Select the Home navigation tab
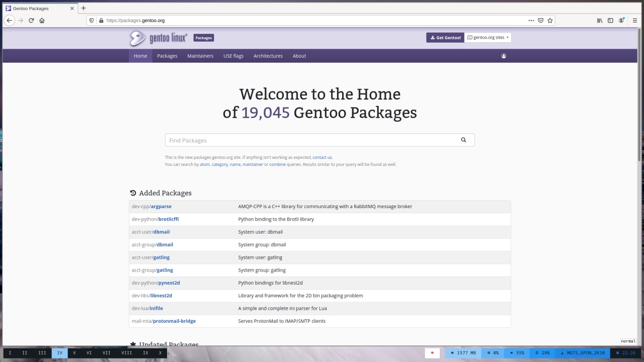644x362 pixels. (140, 56)
